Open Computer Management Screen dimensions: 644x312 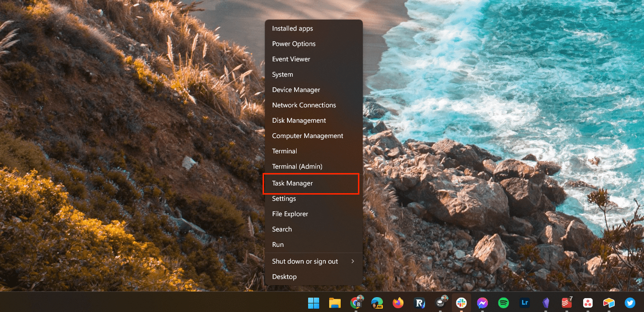[x=313, y=136]
